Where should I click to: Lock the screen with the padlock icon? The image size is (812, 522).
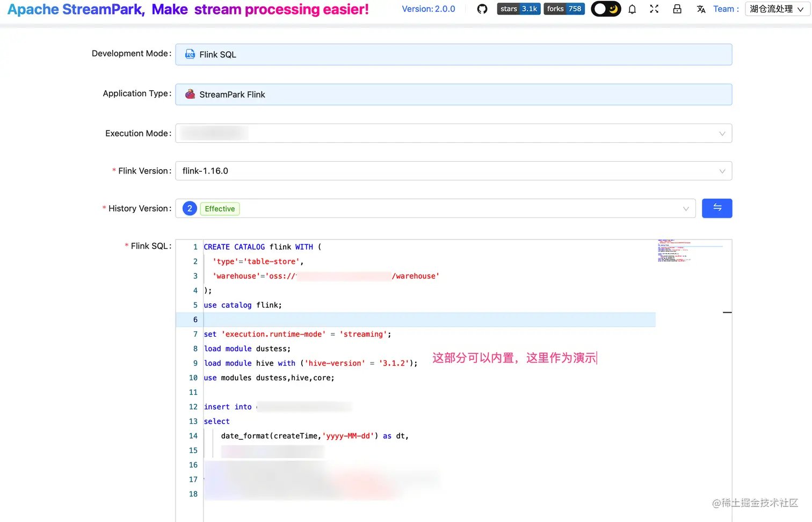677,9
